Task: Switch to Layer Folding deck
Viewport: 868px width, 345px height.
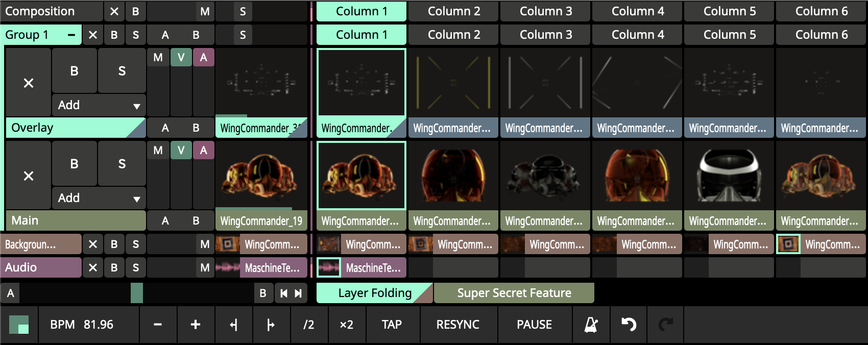Action: (375, 293)
